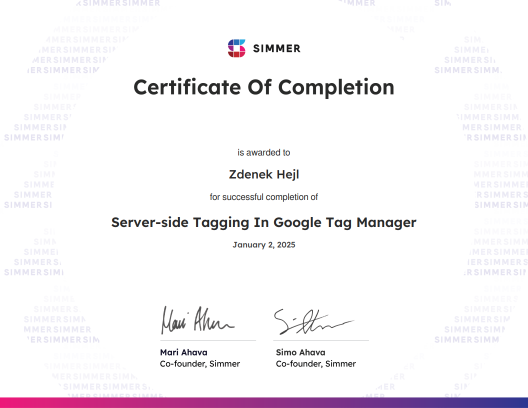Screen dimensions: 528x408
Task: Click the date 'January 2, 2025'
Action: pos(264,245)
